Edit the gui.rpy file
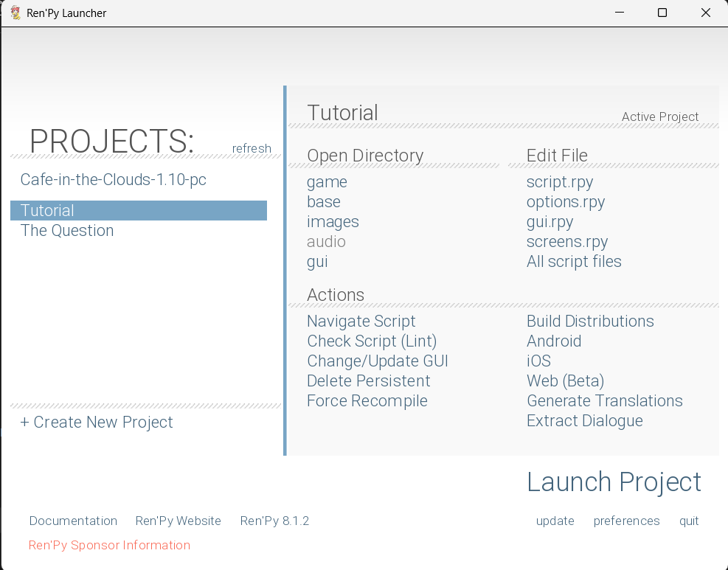Image resolution: width=728 pixels, height=570 pixels. pyautogui.click(x=550, y=223)
